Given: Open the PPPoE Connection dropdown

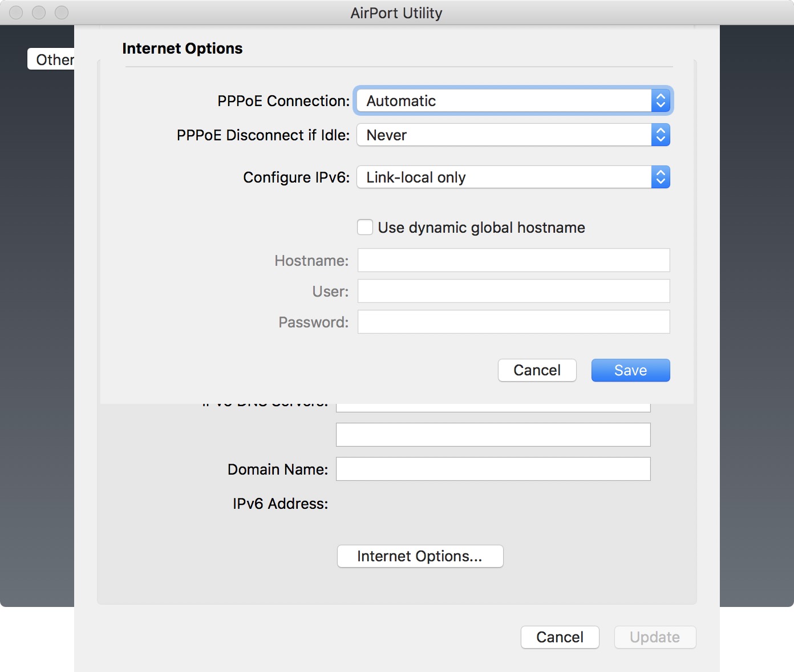Looking at the screenshot, I should [513, 101].
